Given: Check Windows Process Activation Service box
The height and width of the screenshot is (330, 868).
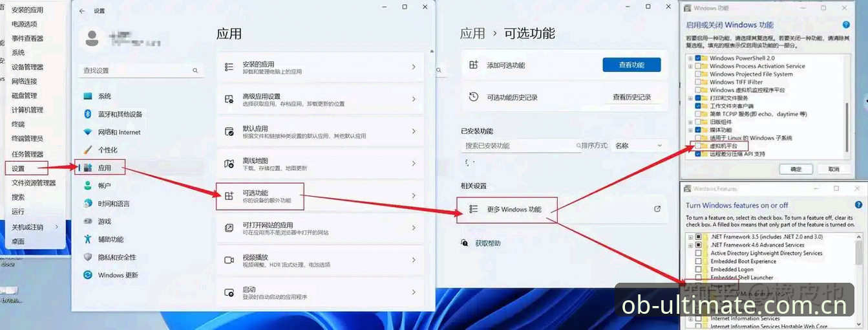Looking at the screenshot, I should [x=698, y=66].
